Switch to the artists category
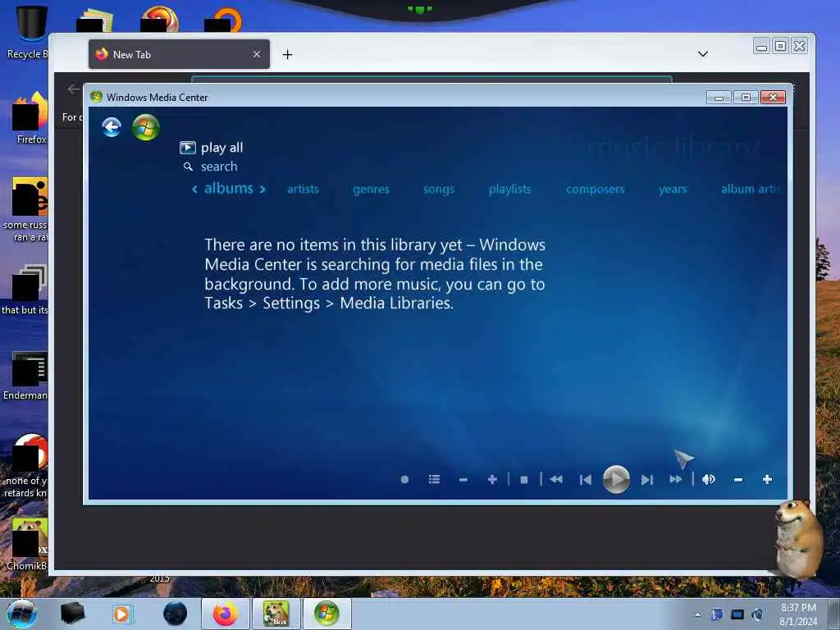Viewport: 840px width, 630px height. tap(304, 189)
